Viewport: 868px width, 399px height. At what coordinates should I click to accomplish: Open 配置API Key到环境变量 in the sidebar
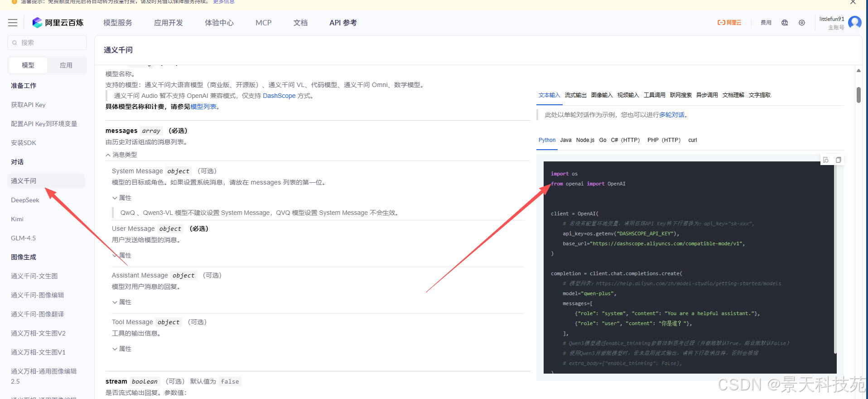click(x=44, y=124)
